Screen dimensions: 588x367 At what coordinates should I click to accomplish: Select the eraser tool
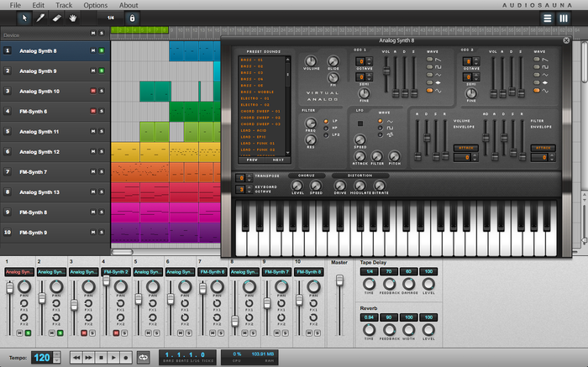(57, 18)
